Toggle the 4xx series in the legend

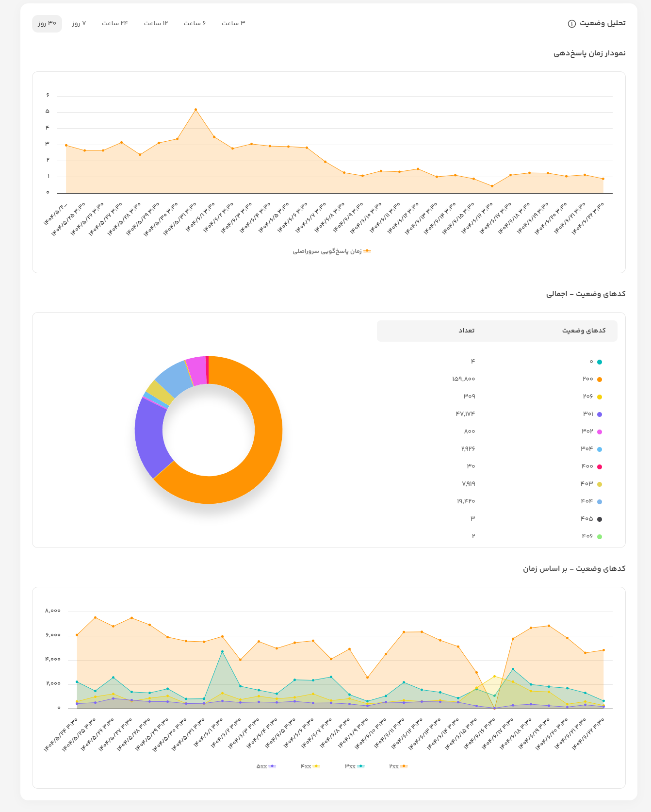[310, 766]
